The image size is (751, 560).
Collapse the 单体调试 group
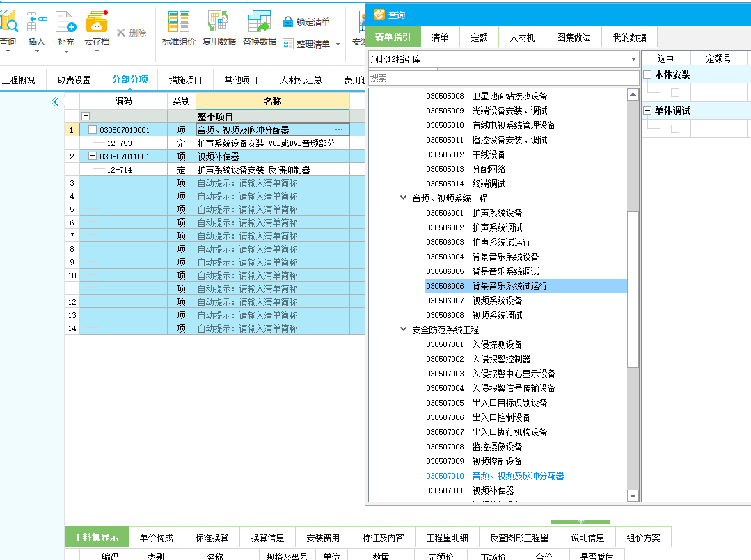tap(647, 111)
